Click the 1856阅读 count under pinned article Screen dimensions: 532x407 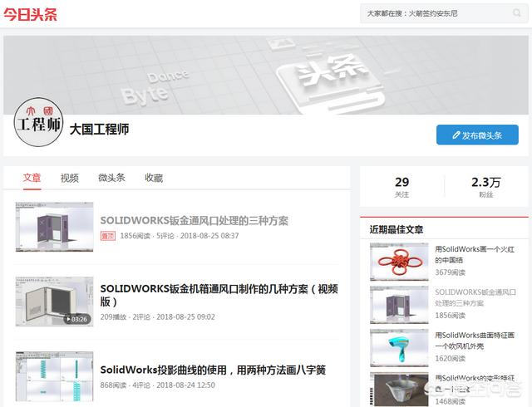(x=135, y=236)
